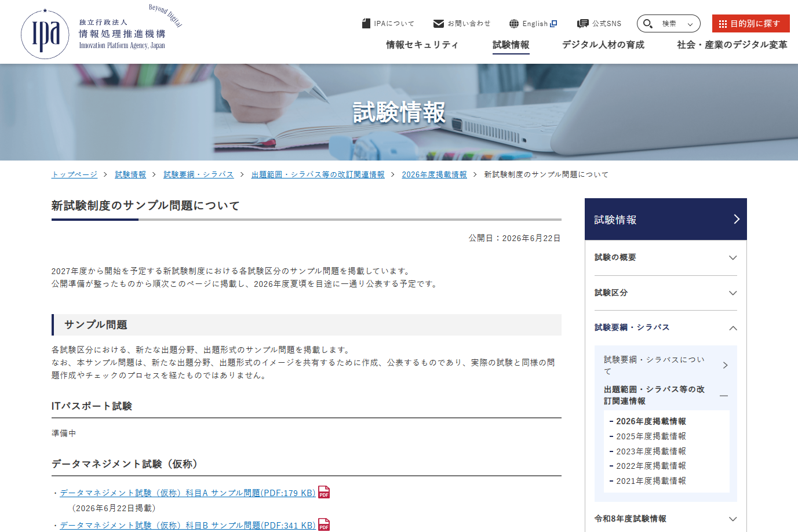Image resolution: width=798 pixels, height=532 pixels.
Task: Open データマネジメント試験 科目B サンプル問題 PDF link
Action: [x=188, y=525]
